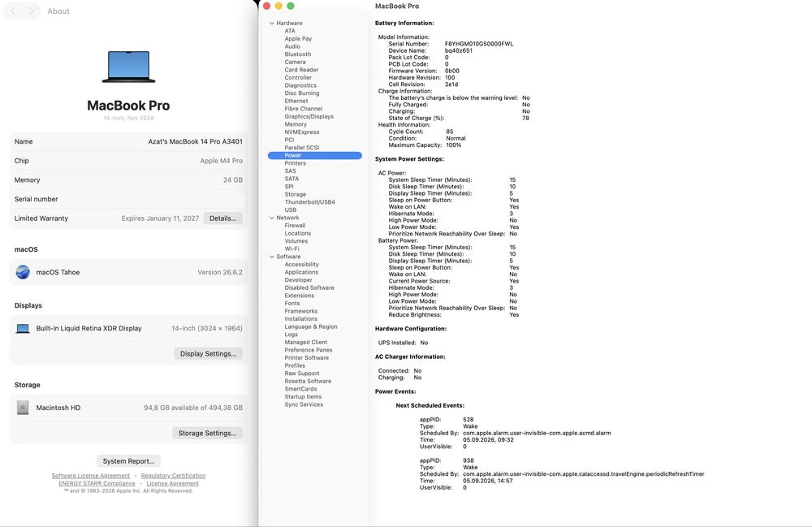Zoom the System Information window
This screenshot has height=527, width=812.
(291, 6)
